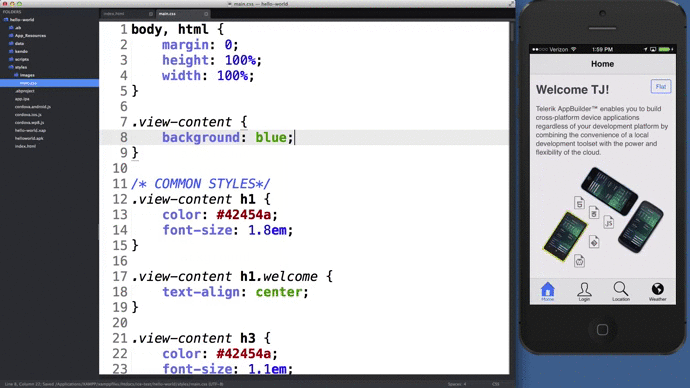
Task: Collapse the styles folder
Action: tap(11, 67)
